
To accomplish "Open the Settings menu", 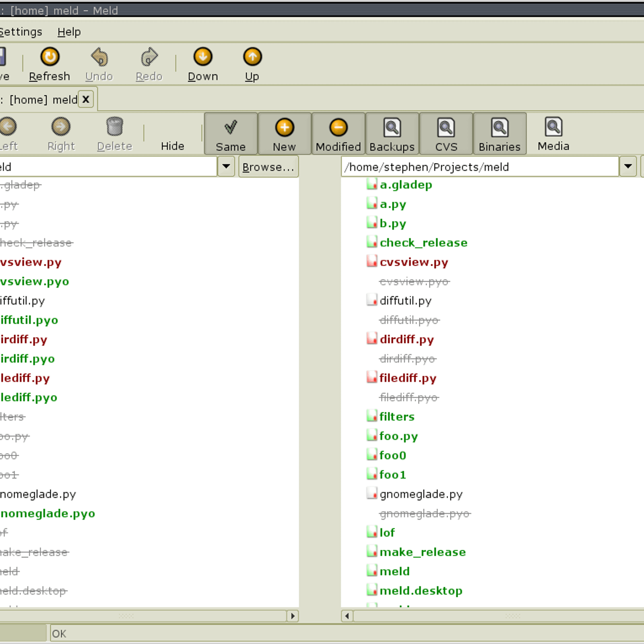I will click(21, 32).
